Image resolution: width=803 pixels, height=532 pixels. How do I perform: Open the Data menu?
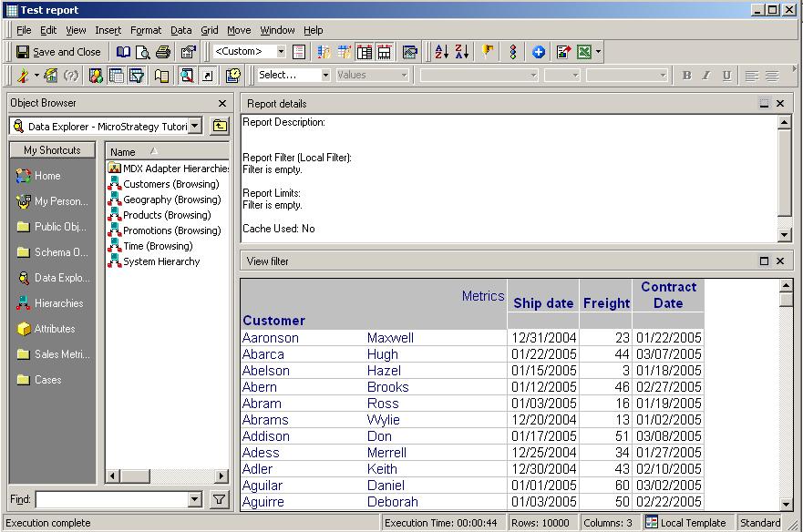(x=180, y=29)
